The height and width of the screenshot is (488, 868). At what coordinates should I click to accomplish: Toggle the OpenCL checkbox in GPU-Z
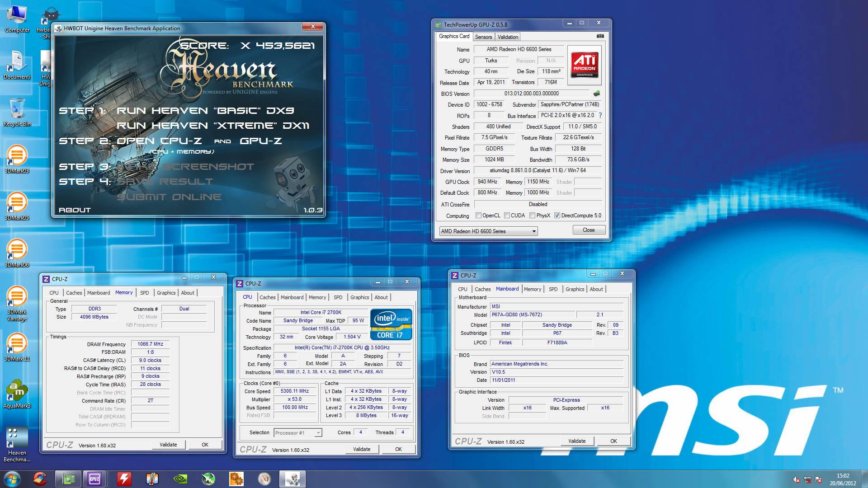point(478,216)
